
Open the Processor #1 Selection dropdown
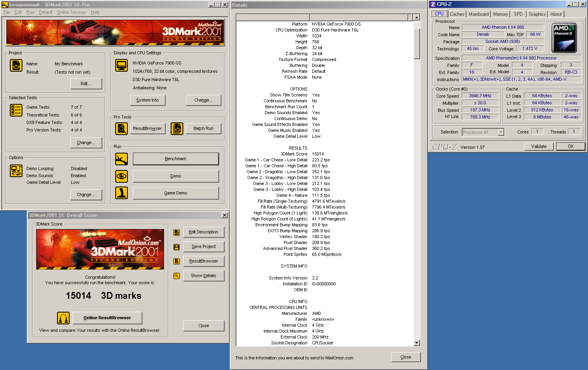[x=501, y=132]
